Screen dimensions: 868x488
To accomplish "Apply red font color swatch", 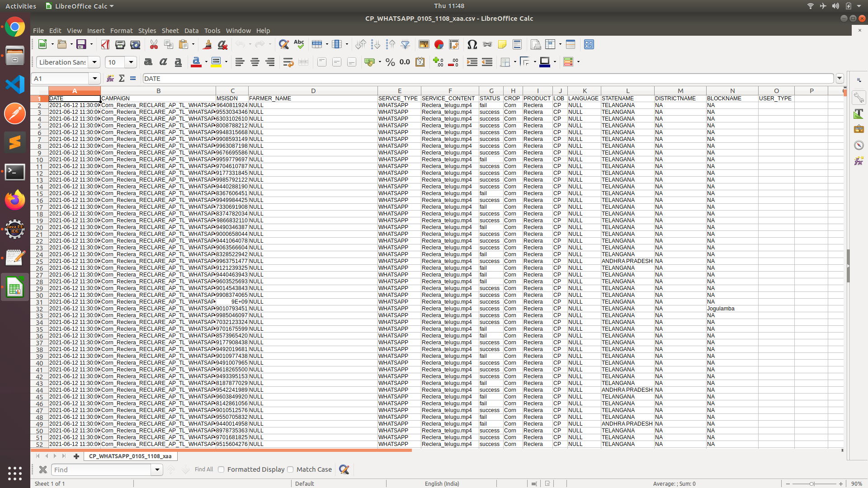I will 196,62.
